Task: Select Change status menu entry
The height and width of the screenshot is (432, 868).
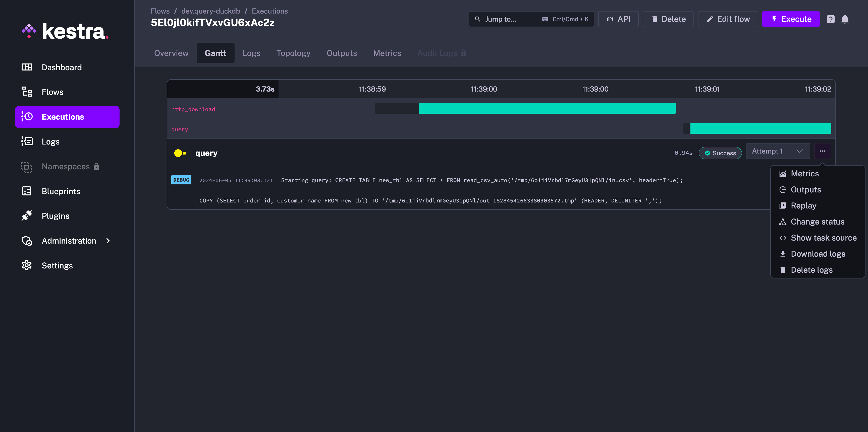Action: click(818, 222)
